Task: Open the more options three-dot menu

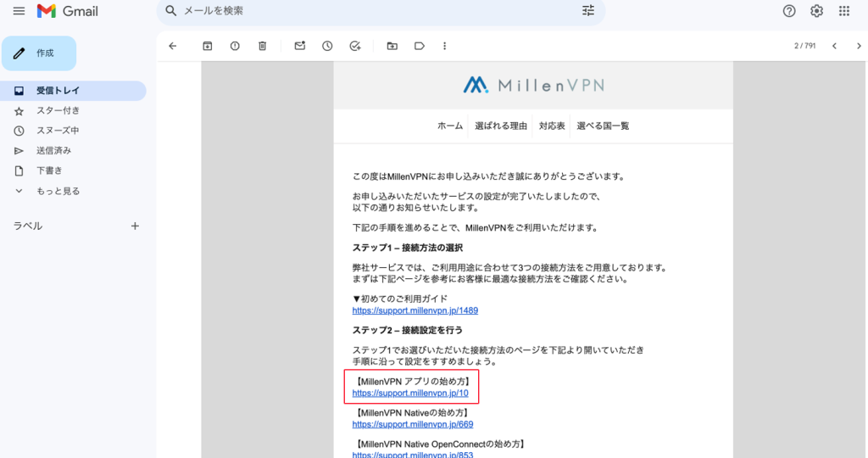Action: click(444, 46)
